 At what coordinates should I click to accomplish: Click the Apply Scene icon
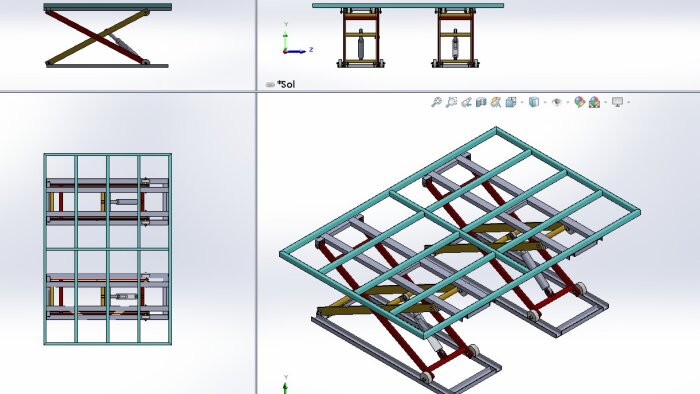click(x=594, y=102)
